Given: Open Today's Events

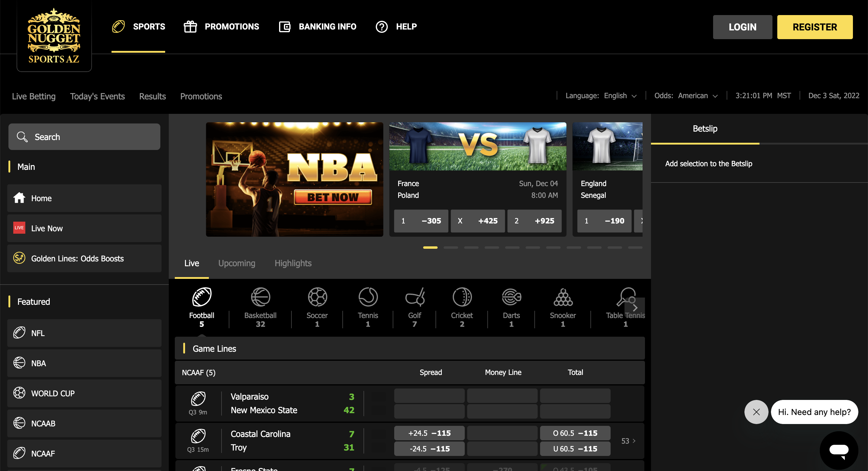Looking at the screenshot, I should (x=97, y=96).
